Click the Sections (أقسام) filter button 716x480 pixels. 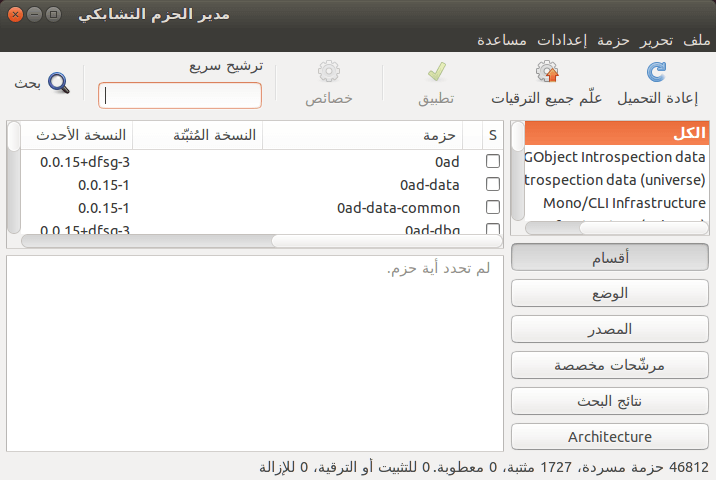pos(610,258)
